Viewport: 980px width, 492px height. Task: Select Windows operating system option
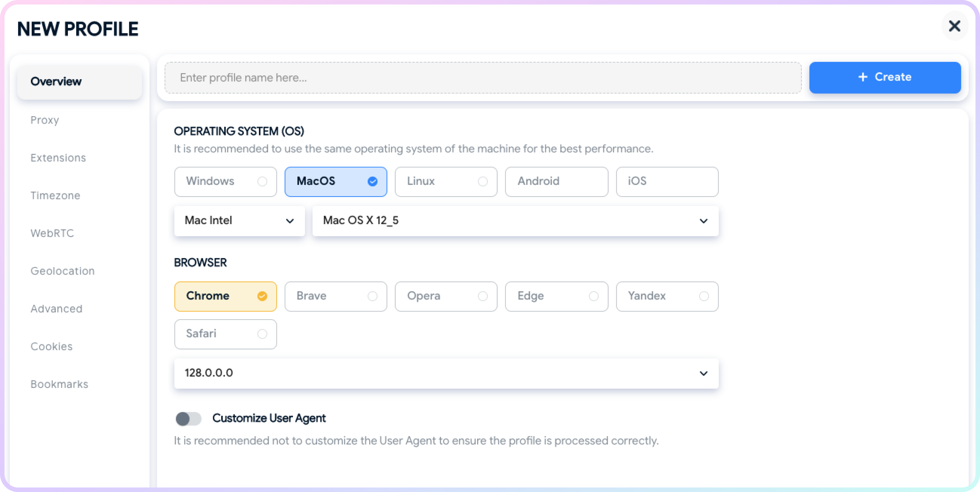pyautogui.click(x=225, y=181)
